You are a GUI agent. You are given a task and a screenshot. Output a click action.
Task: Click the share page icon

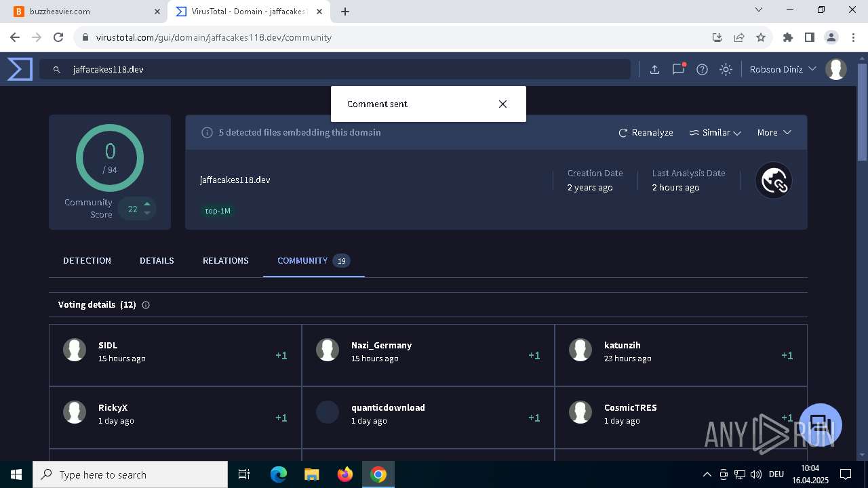pyautogui.click(x=739, y=37)
